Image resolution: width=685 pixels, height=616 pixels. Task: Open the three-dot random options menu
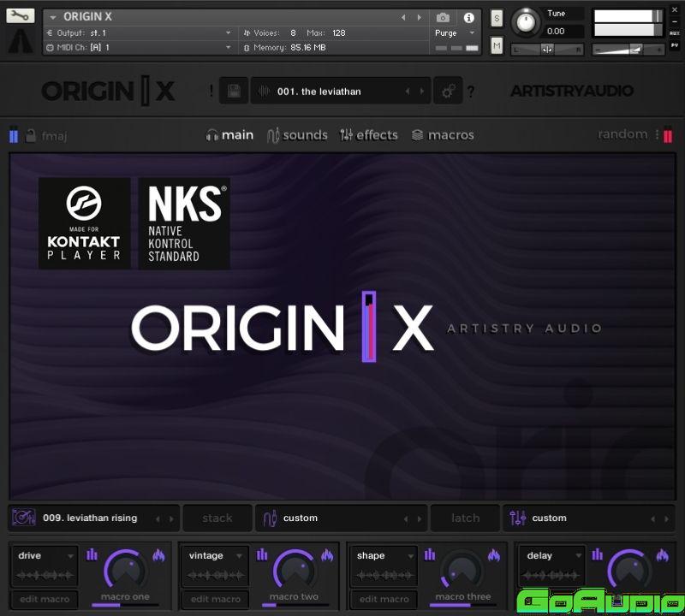pyautogui.click(x=657, y=134)
